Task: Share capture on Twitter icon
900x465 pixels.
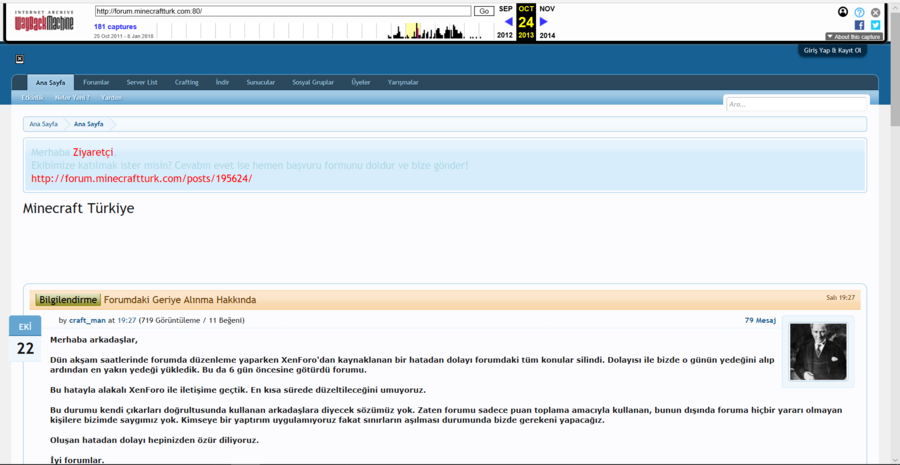Action: coord(875,25)
